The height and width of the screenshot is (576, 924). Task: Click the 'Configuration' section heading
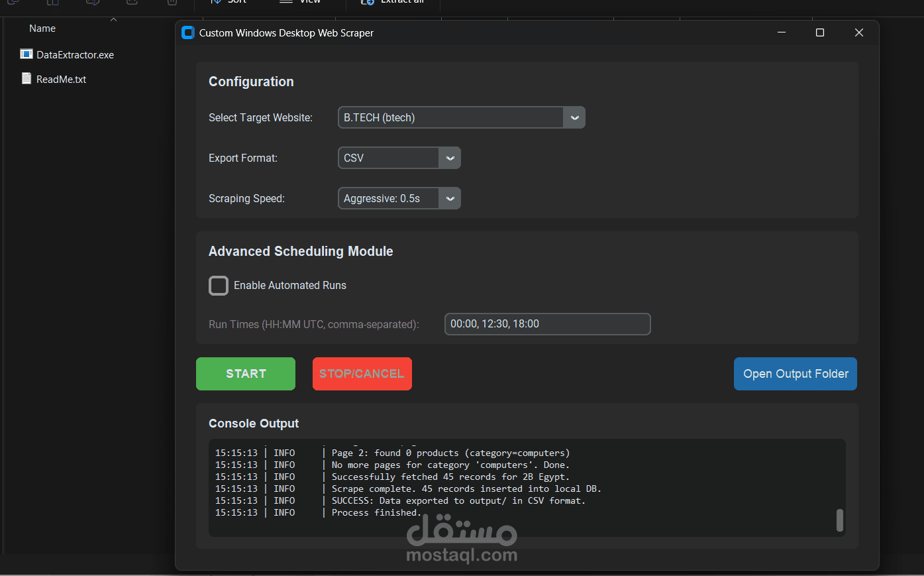pos(251,82)
